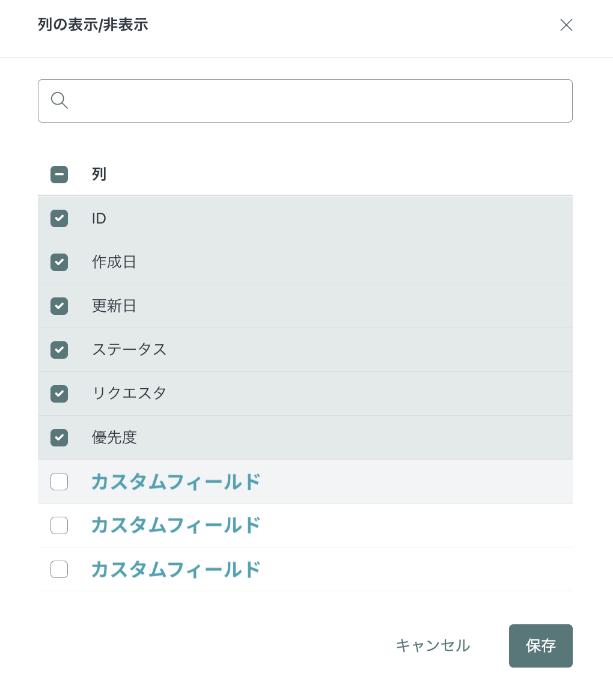The image size is (613, 700).
Task: Check the first カスタムフィールド checkbox
Action: (59, 482)
